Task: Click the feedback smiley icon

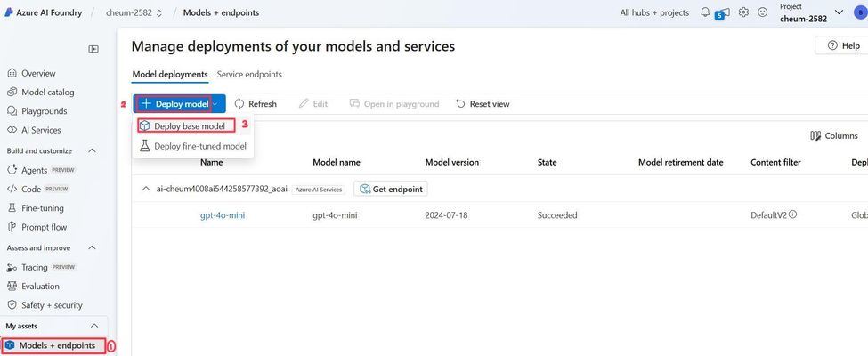Action: click(763, 12)
